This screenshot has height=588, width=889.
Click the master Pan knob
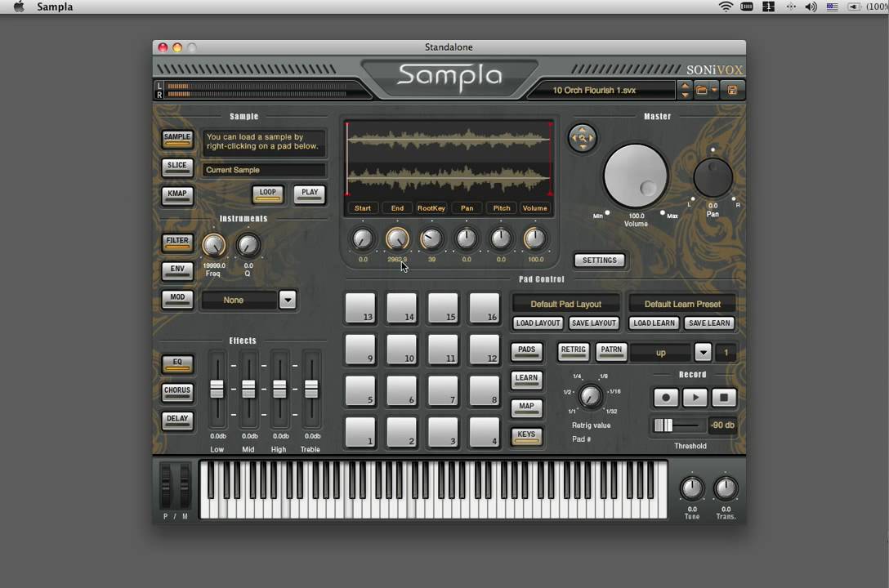tap(713, 178)
